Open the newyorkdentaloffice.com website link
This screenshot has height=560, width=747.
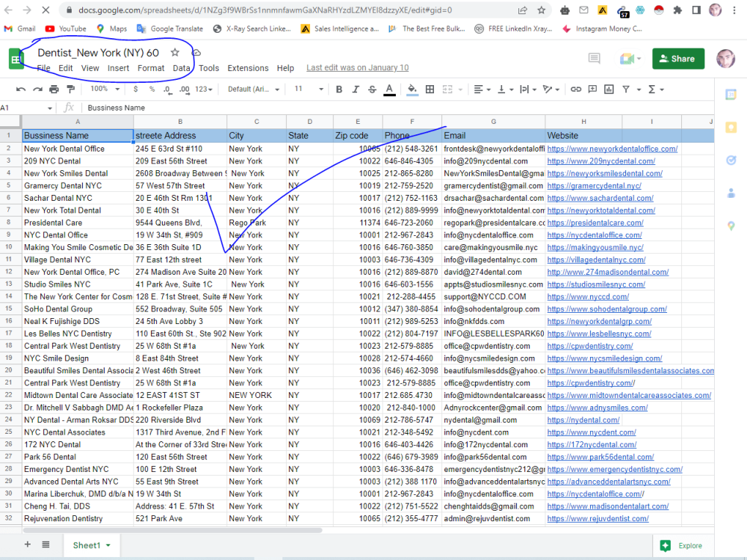pyautogui.click(x=613, y=149)
